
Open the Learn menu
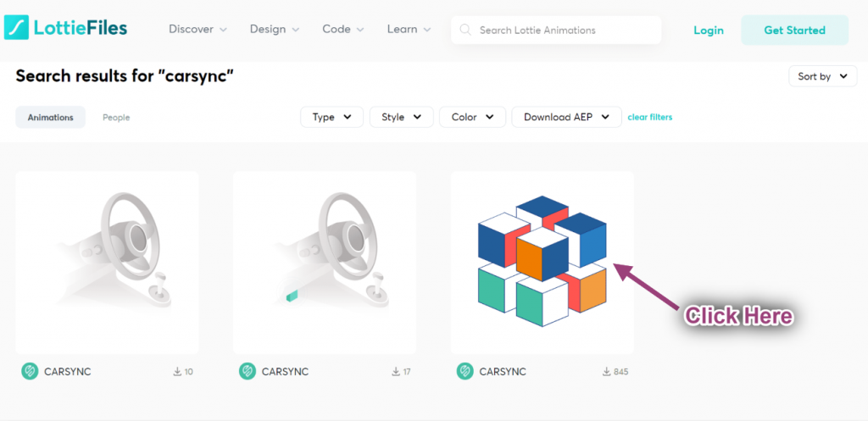(409, 30)
